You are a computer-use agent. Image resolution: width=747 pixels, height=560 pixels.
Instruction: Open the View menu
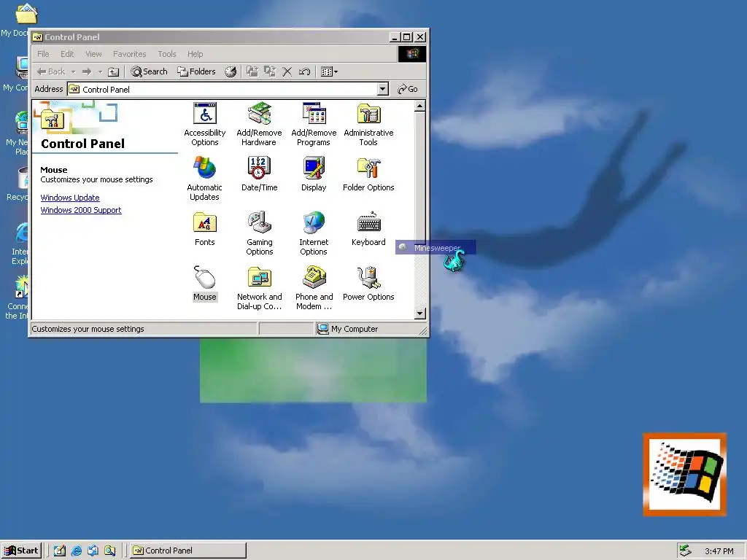tap(93, 54)
